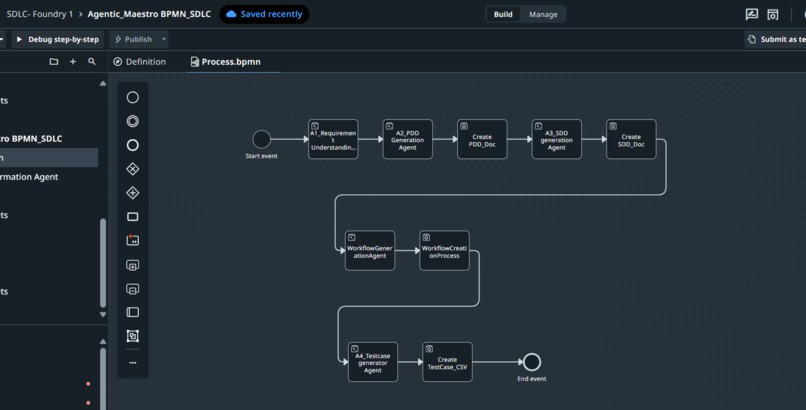The image size is (806, 410).
Task: Open the Definition tab
Action: (x=140, y=62)
